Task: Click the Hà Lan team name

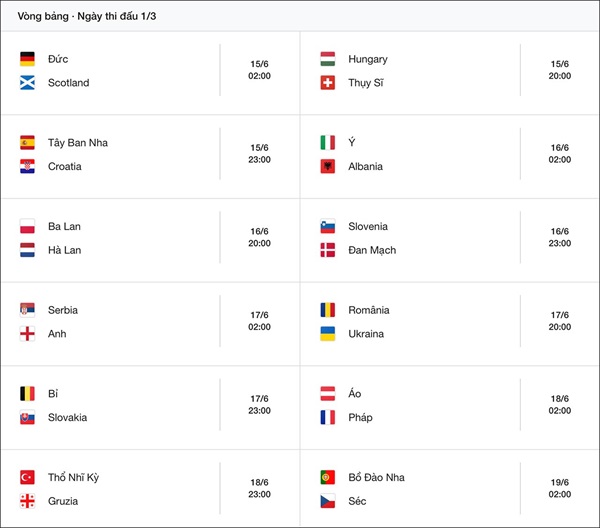Action: click(64, 250)
